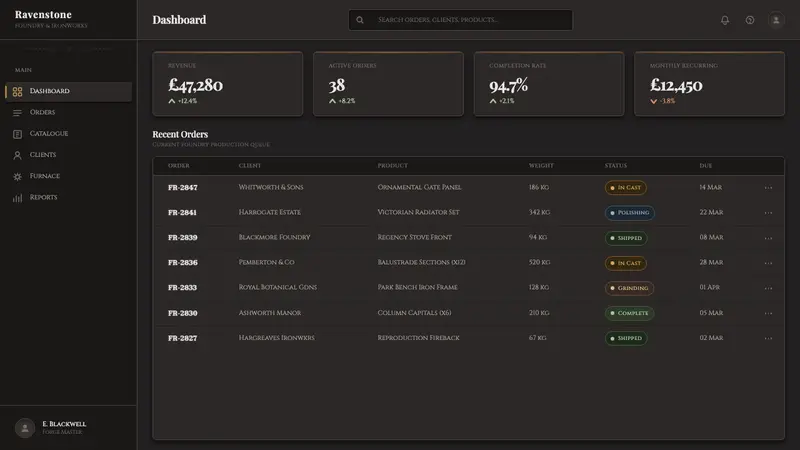
Task: Go to Dashboard in sidebar menu
Action: 68,91
